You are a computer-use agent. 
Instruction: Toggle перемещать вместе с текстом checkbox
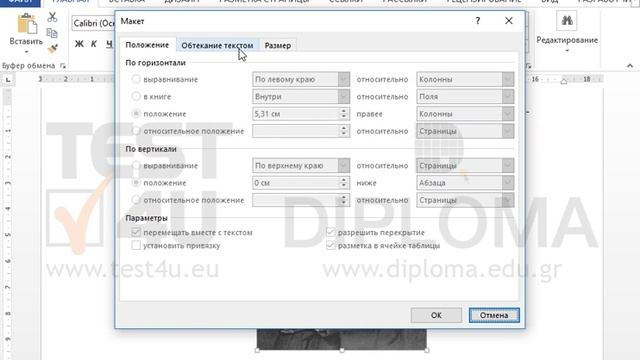click(x=136, y=232)
